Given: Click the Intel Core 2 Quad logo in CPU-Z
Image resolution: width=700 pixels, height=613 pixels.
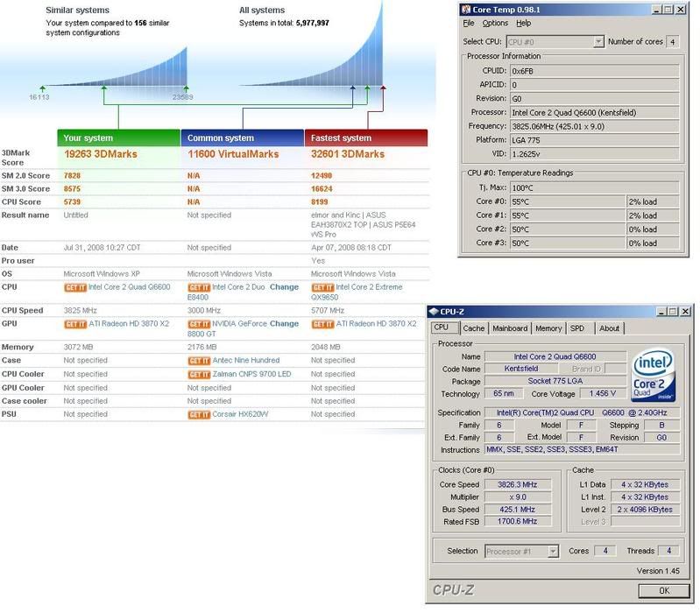Looking at the screenshot, I should click(x=655, y=377).
